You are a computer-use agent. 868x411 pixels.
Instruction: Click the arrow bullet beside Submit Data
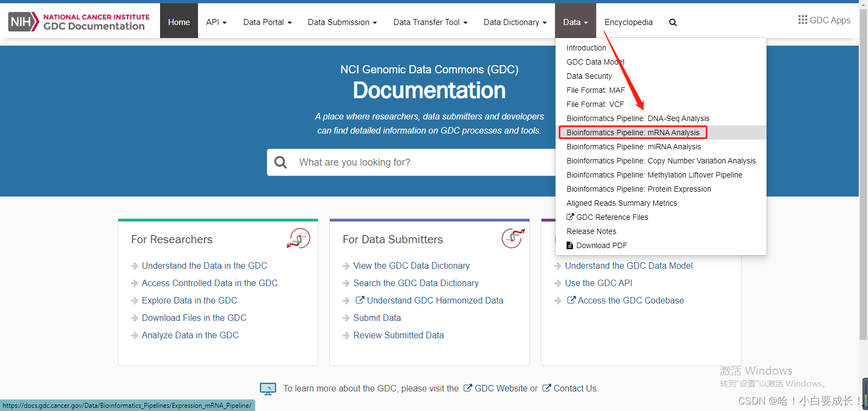(346, 318)
